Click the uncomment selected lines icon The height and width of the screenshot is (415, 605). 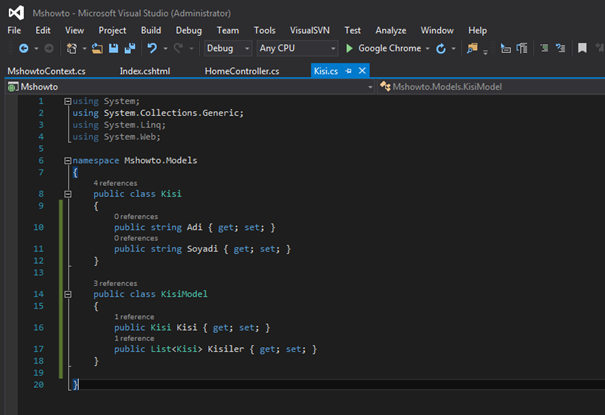(x=560, y=48)
